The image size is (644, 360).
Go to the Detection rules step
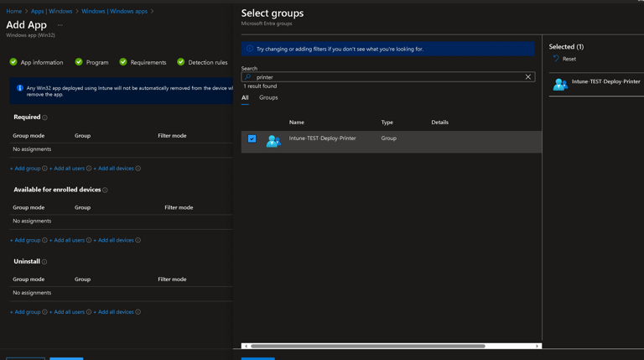click(x=207, y=62)
